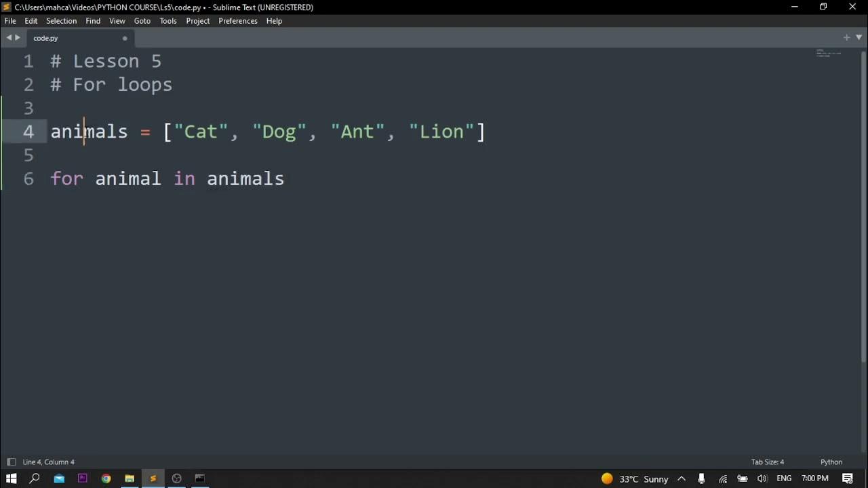Click the battery tray icon

coord(743,479)
